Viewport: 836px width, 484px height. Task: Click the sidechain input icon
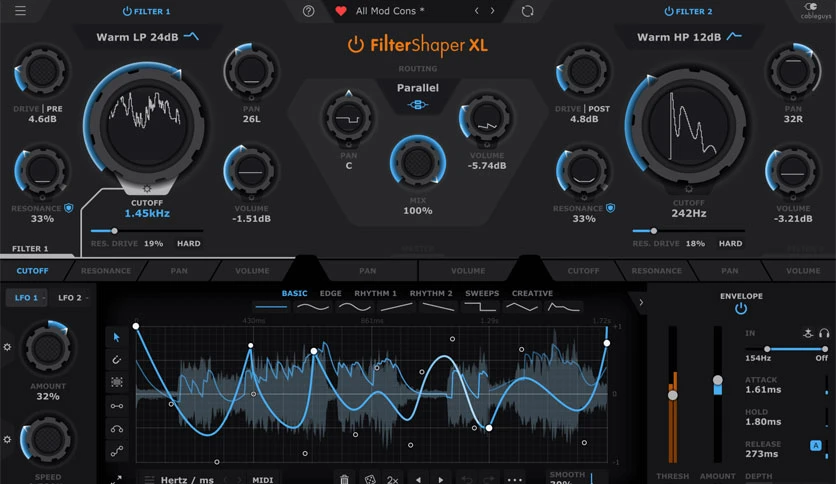tap(808, 333)
